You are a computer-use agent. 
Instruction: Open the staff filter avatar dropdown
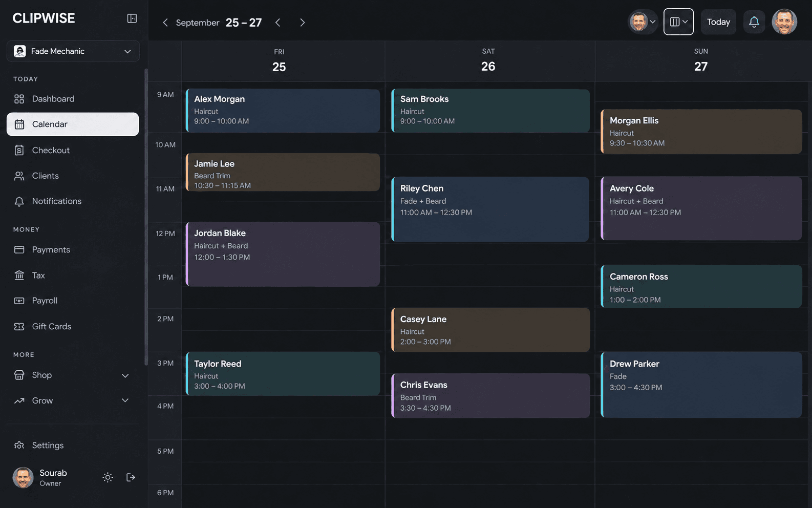[643, 22]
